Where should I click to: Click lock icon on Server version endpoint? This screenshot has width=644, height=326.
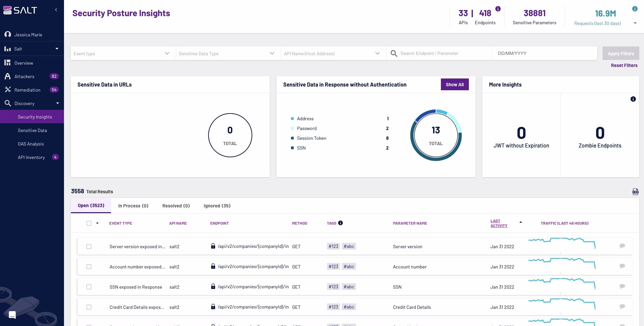coord(213,246)
